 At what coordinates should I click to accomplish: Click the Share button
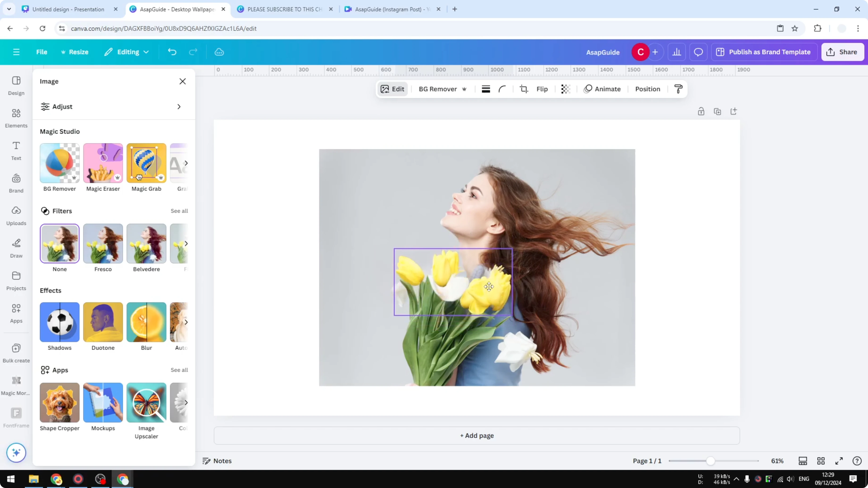coord(842,52)
